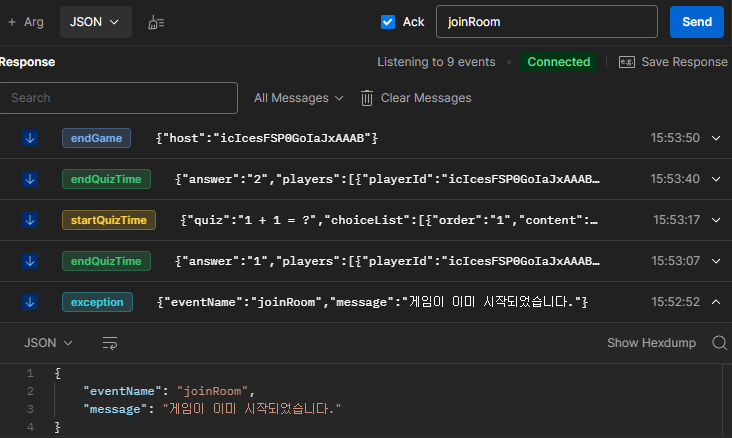The height and width of the screenshot is (438, 732).
Task: Open the All Messages filter dropdown
Action: click(298, 98)
